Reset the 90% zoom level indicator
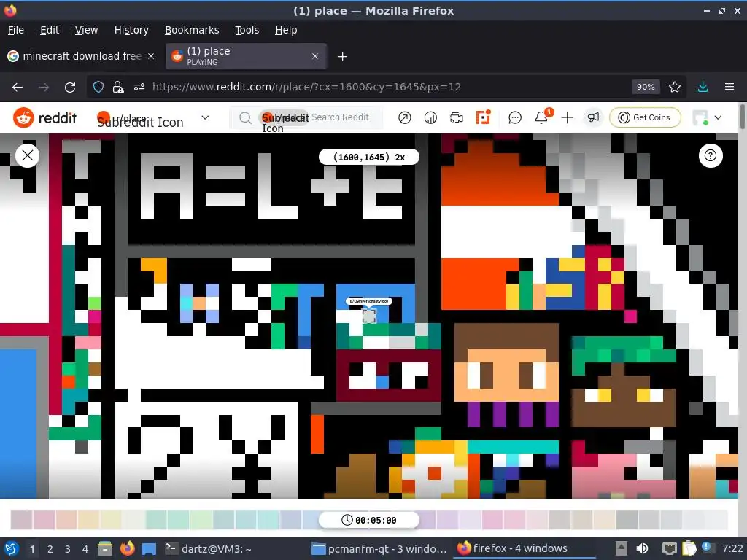 [x=646, y=87]
